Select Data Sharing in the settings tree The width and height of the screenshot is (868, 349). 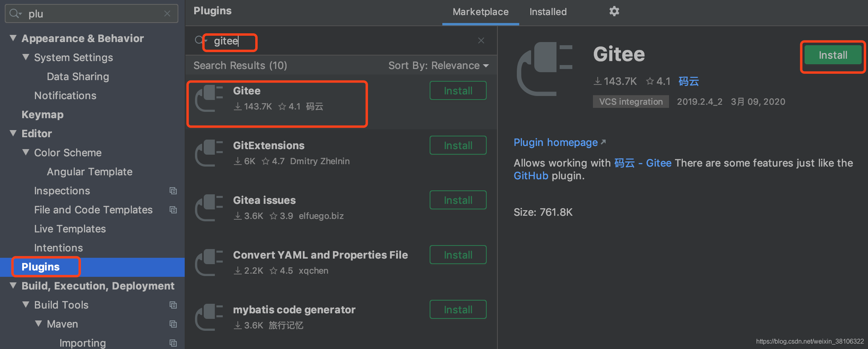78,77
